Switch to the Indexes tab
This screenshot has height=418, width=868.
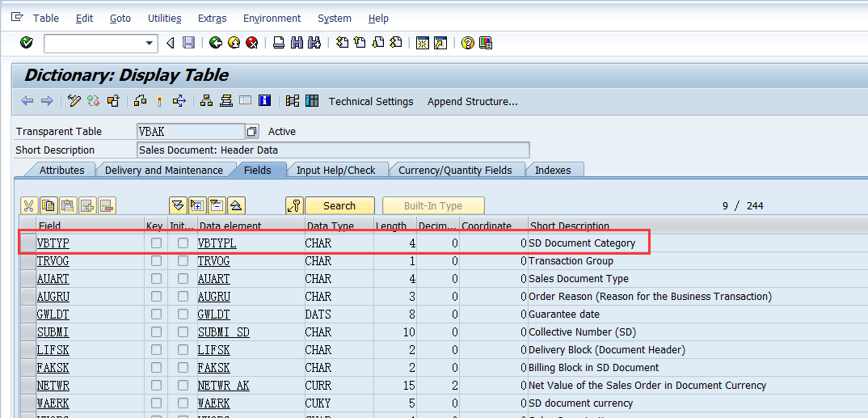(553, 170)
